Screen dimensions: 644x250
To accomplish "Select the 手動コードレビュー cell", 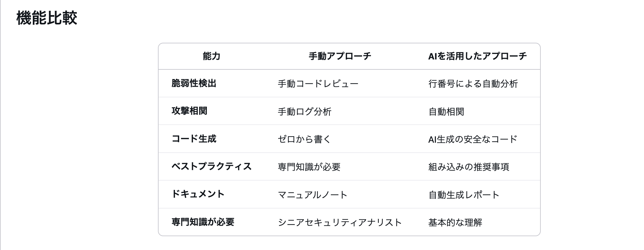I will pyautogui.click(x=318, y=84).
